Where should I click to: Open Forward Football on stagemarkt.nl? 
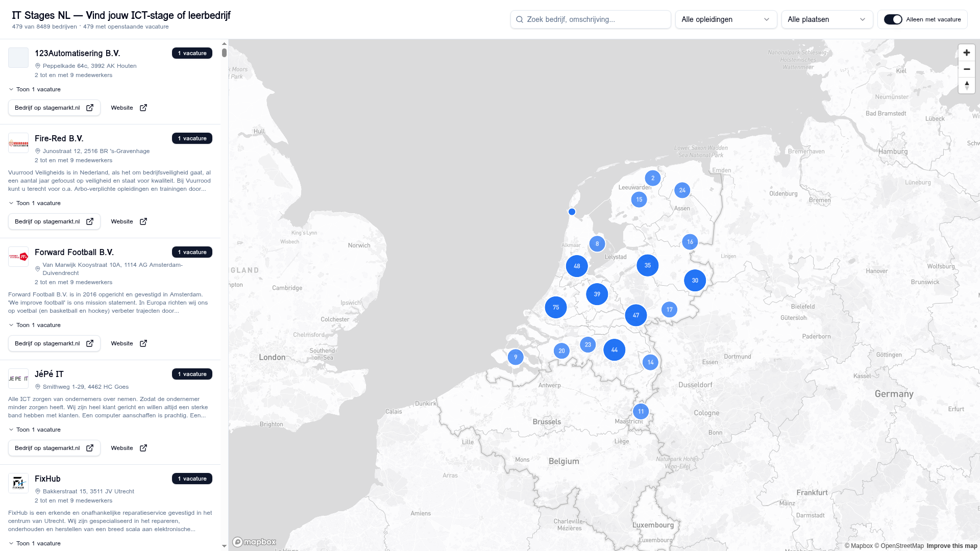coord(54,343)
